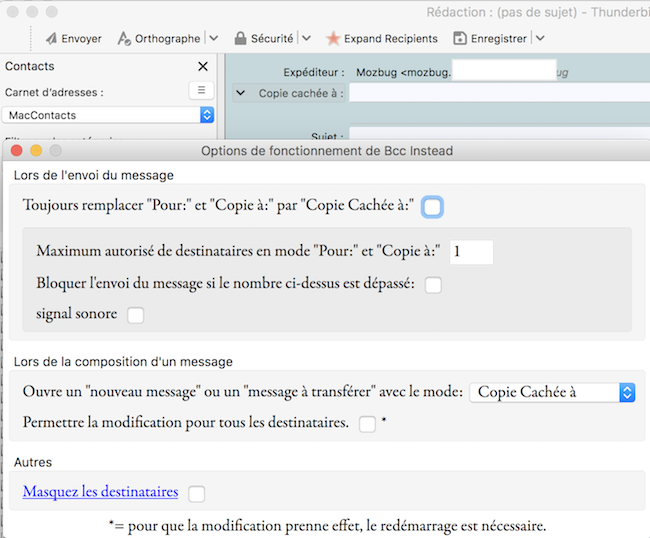Open the address book list menu button
This screenshot has height=538, width=650.
pyautogui.click(x=201, y=90)
